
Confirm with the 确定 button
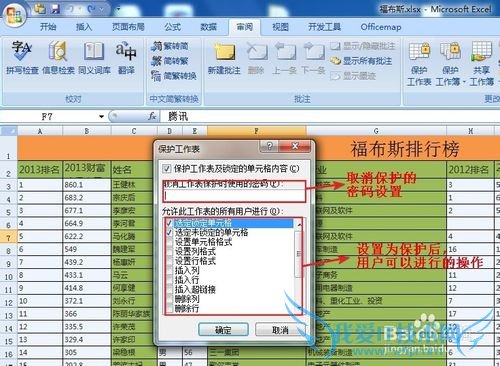pyautogui.click(x=223, y=330)
